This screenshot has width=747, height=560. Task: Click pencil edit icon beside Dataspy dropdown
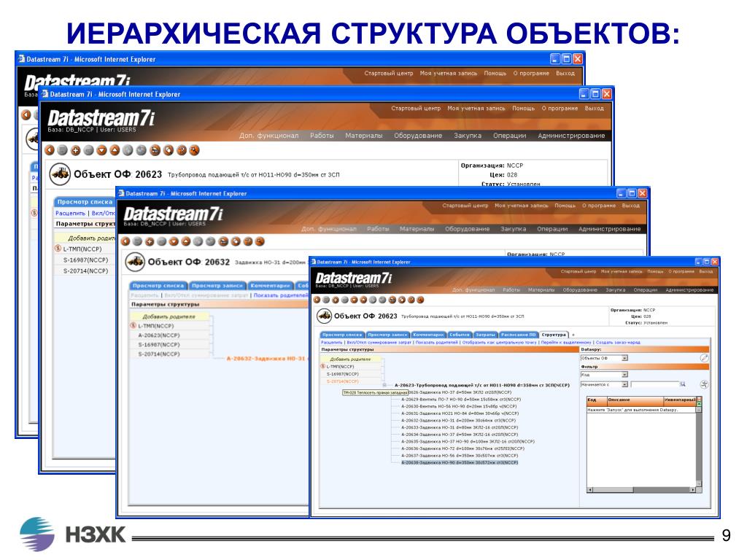tap(704, 358)
